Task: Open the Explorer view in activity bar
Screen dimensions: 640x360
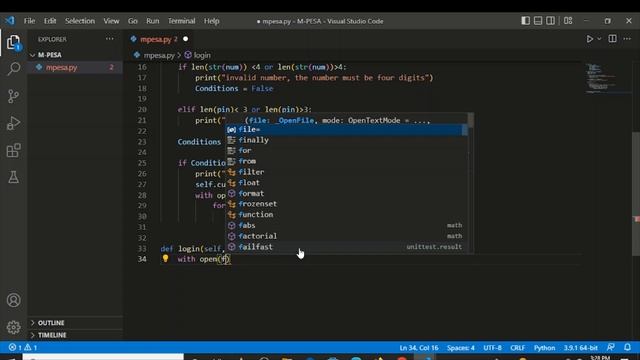Action: point(13,42)
